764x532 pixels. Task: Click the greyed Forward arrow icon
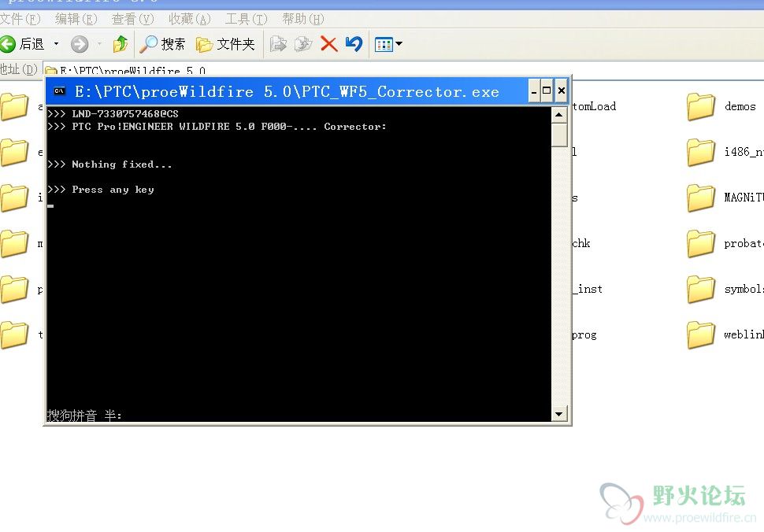click(80, 44)
